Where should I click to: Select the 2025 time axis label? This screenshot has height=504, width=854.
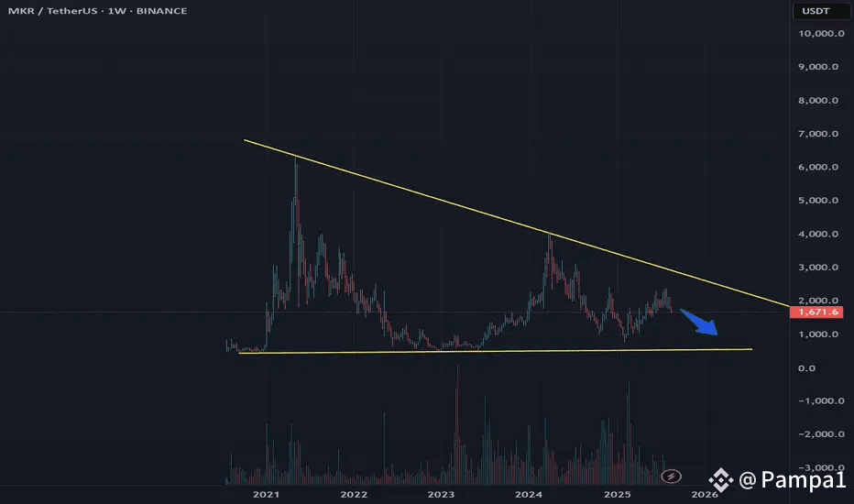pos(617,495)
